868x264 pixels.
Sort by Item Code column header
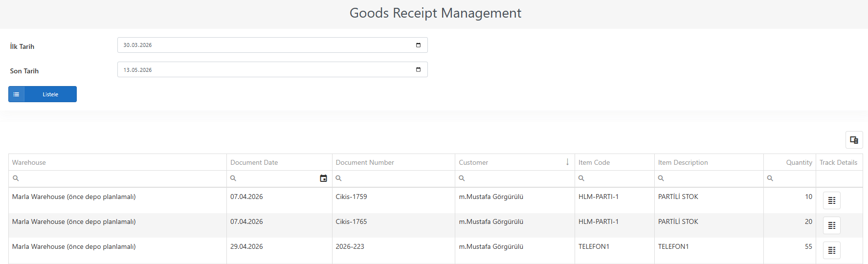[615, 162]
